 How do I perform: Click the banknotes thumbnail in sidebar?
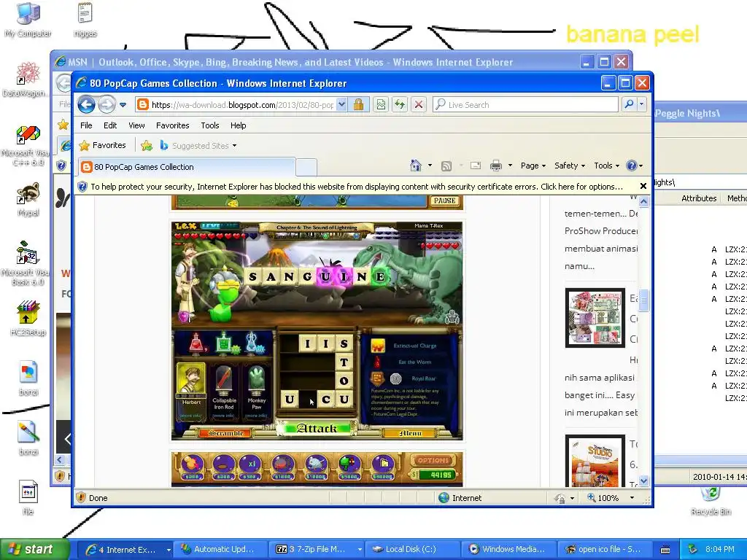point(595,318)
